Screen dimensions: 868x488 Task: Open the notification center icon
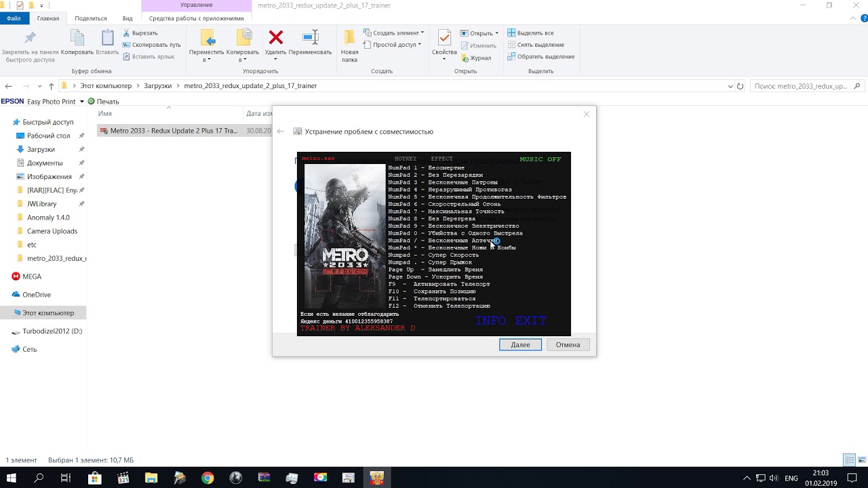pyautogui.click(x=852, y=478)
